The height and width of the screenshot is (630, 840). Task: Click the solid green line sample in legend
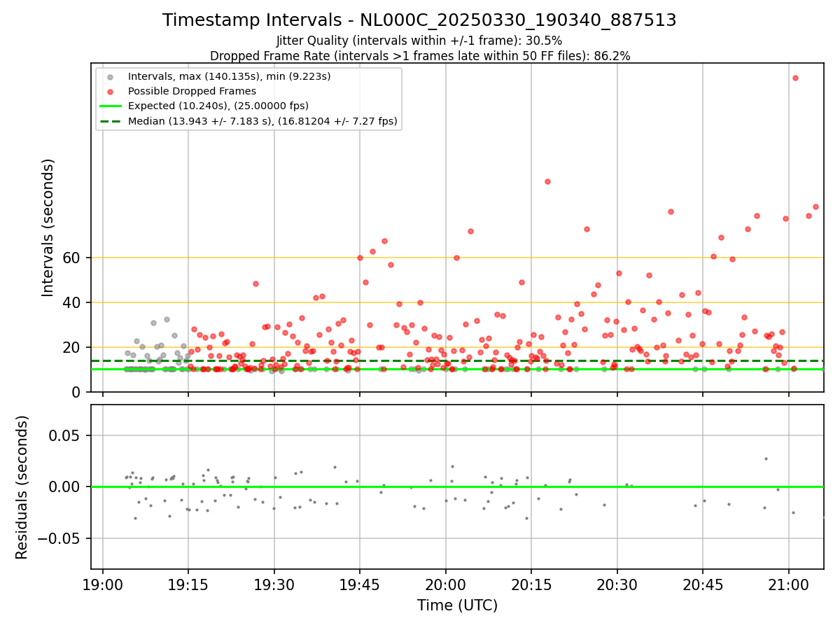coord(112,106)
